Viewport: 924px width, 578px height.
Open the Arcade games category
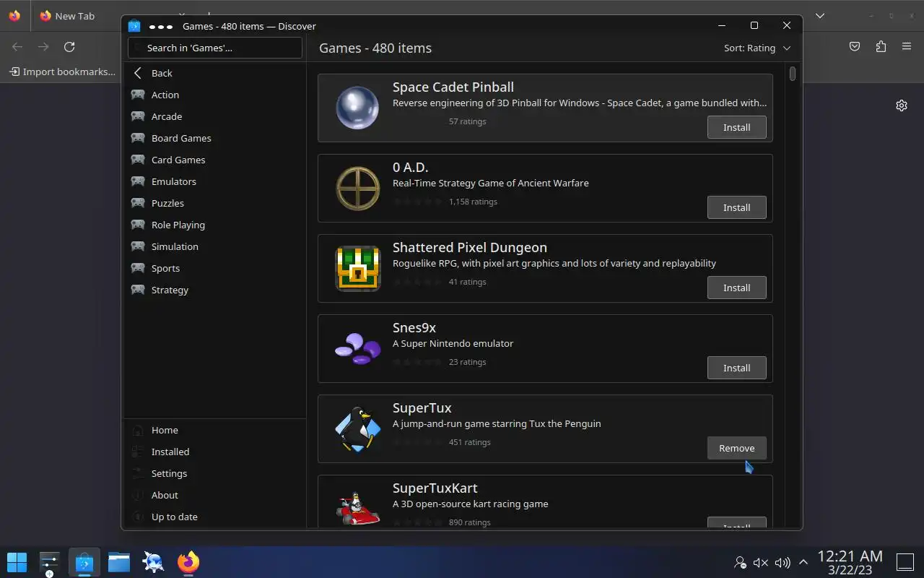(x=215, y=116)
